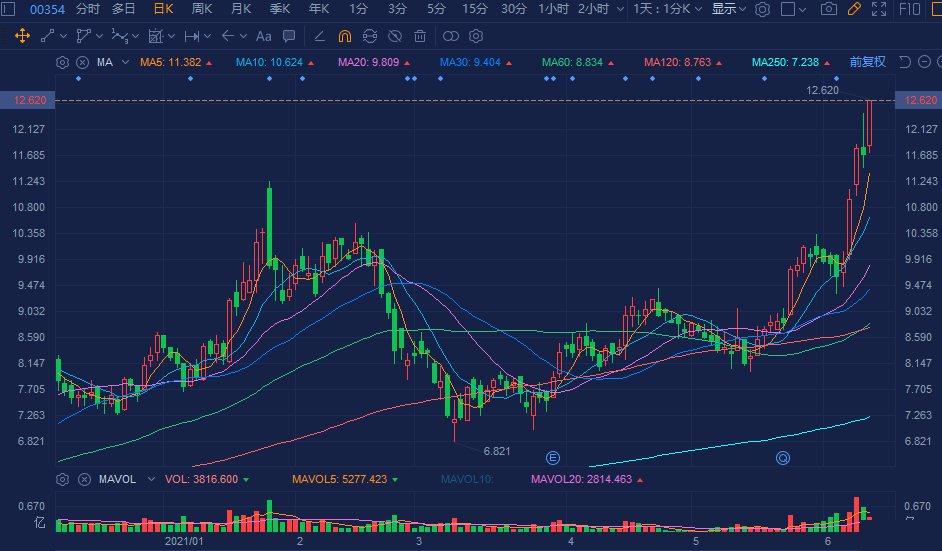
Task: Expand the MA indicator dropdown
Action: pyautogui.click(x=126, y=62)
